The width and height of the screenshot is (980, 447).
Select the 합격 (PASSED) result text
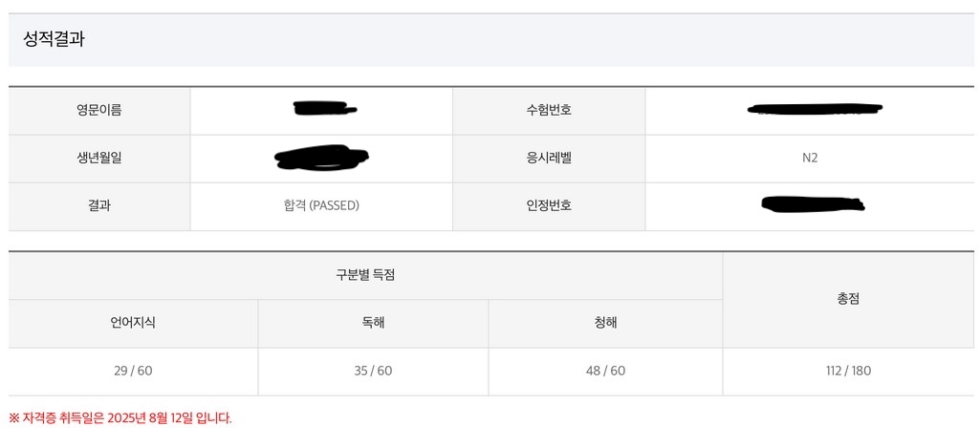click(x=315, y=205)
